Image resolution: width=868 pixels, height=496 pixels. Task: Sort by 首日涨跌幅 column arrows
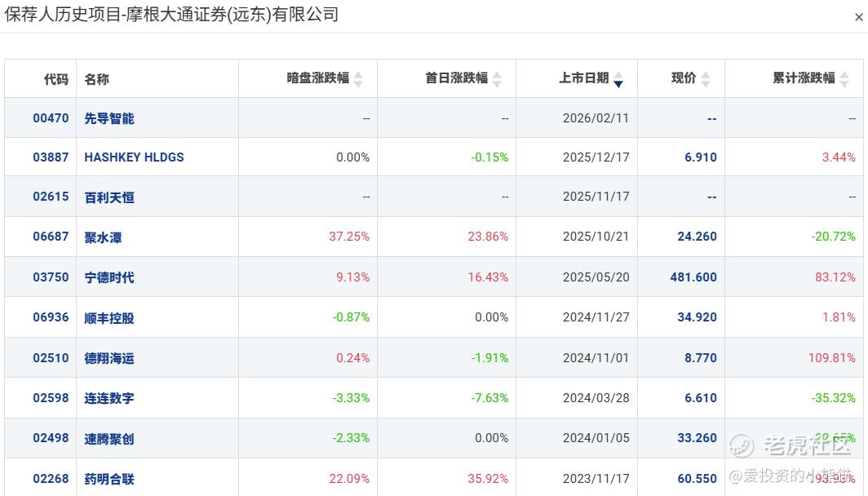[x=497, y=79]
